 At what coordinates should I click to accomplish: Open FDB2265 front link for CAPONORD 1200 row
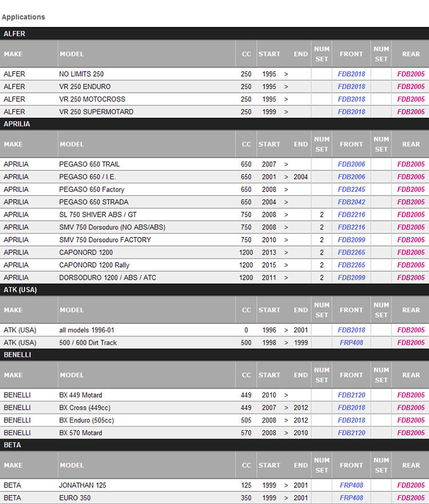pyautogui.click(x=351, y=252)
